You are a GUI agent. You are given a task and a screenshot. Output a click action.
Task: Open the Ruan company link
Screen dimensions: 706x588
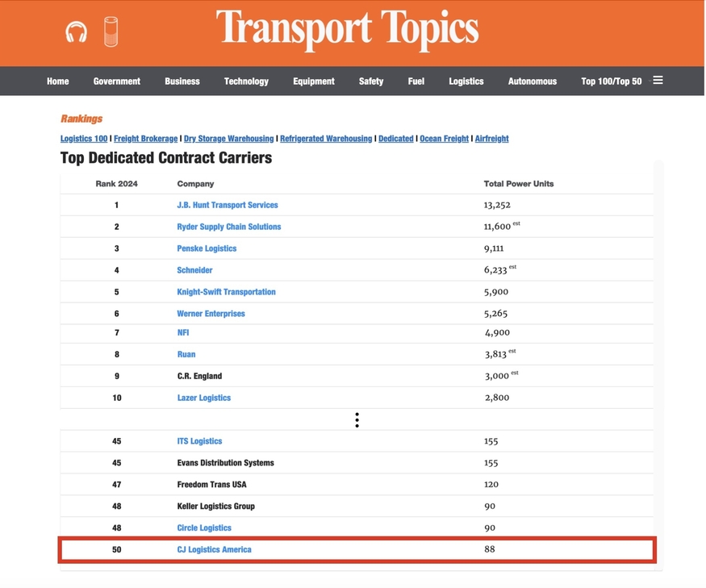(186, 354)
